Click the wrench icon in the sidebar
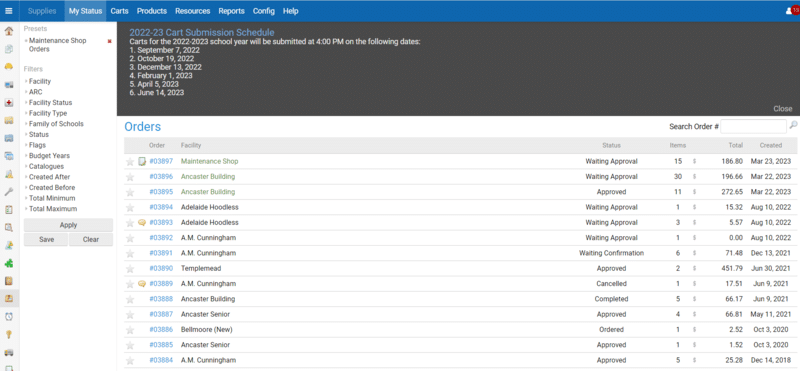This screenshot has height=371, width=800. pyautogui.click(x=9, y=192)
